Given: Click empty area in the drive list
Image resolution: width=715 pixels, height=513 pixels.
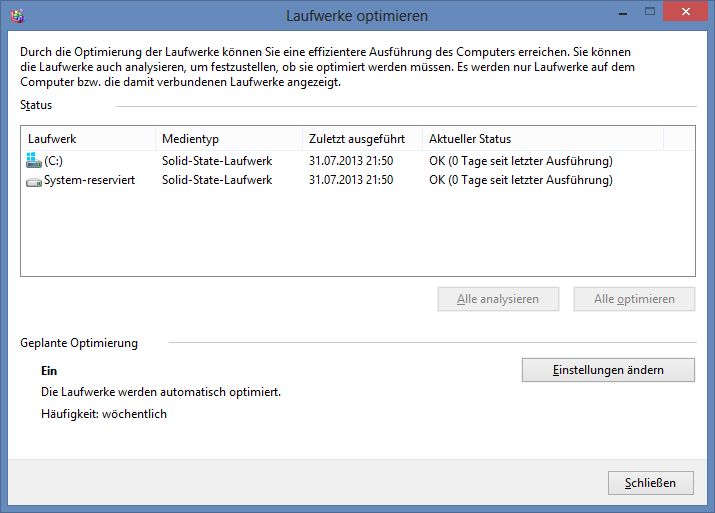Looking at the screenshot, I should pos(358,232).
